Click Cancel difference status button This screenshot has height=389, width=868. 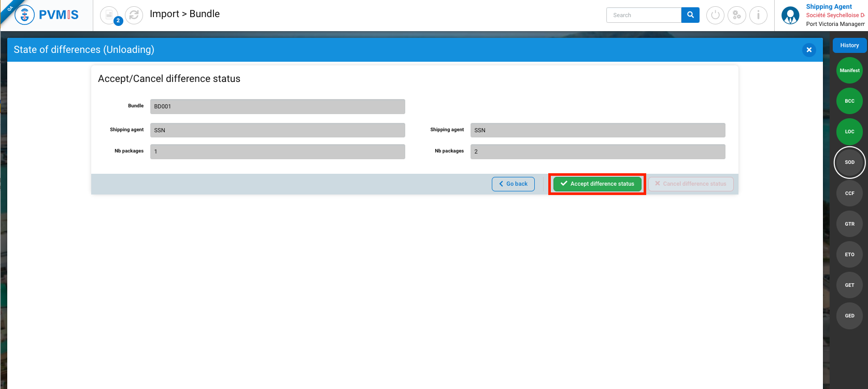tap(690, 184)
